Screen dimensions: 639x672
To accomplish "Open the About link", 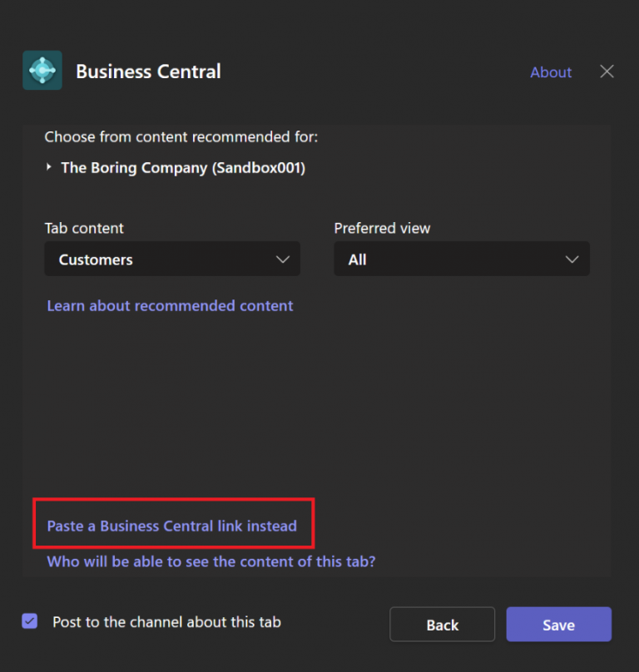I will click(x=551, y=72).
